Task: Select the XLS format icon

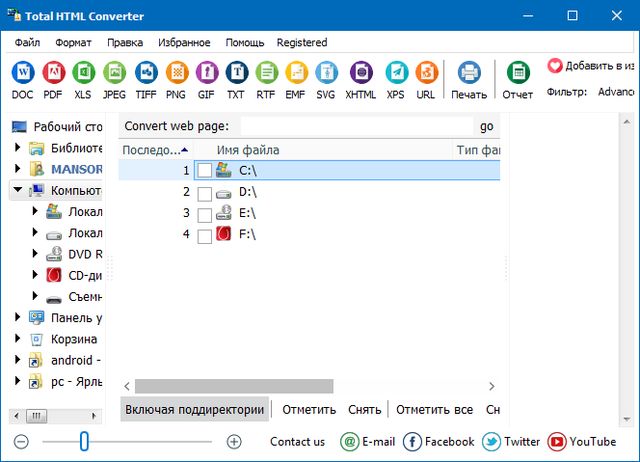Action: [84, 73]
